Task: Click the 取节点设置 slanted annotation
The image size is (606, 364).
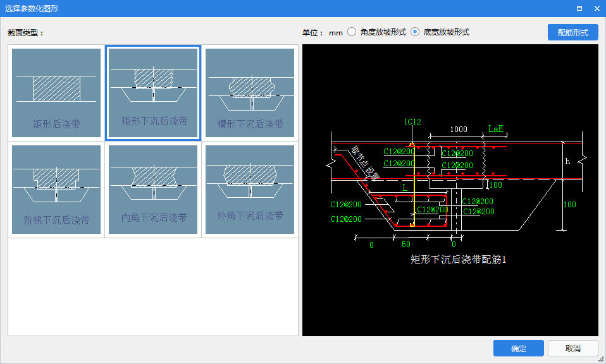Action: click(x=365, y=163)
